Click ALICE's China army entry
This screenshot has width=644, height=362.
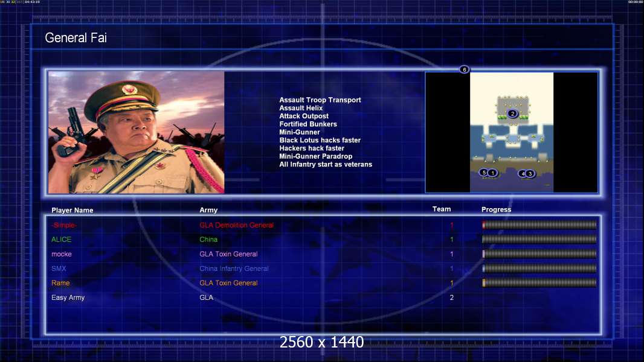click(208, 240)
